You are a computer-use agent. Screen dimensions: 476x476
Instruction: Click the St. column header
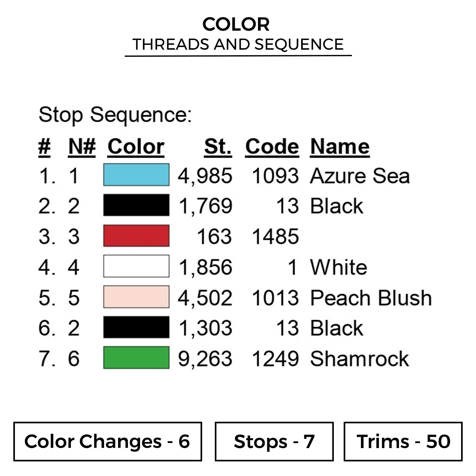click(x=218, y=147)
